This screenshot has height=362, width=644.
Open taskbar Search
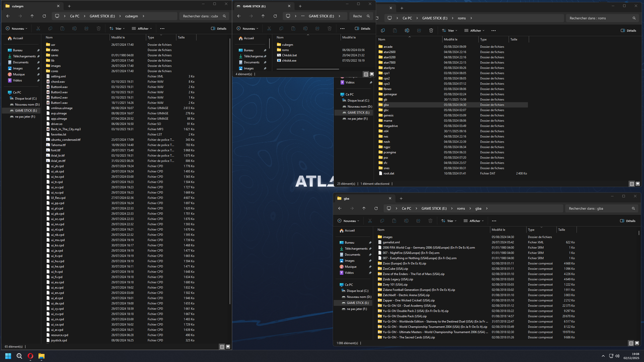[x=19, y=356]
